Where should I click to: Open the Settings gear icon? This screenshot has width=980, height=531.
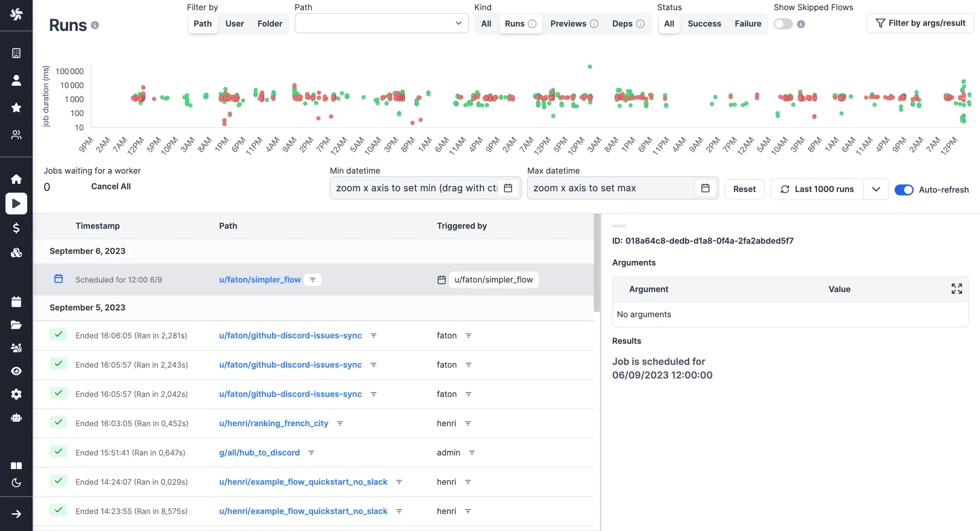click(x=16, y=394)
